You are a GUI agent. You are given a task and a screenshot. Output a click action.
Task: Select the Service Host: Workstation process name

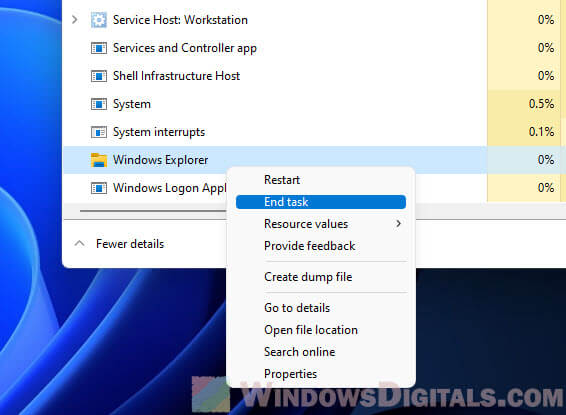(x=180, y=20)
